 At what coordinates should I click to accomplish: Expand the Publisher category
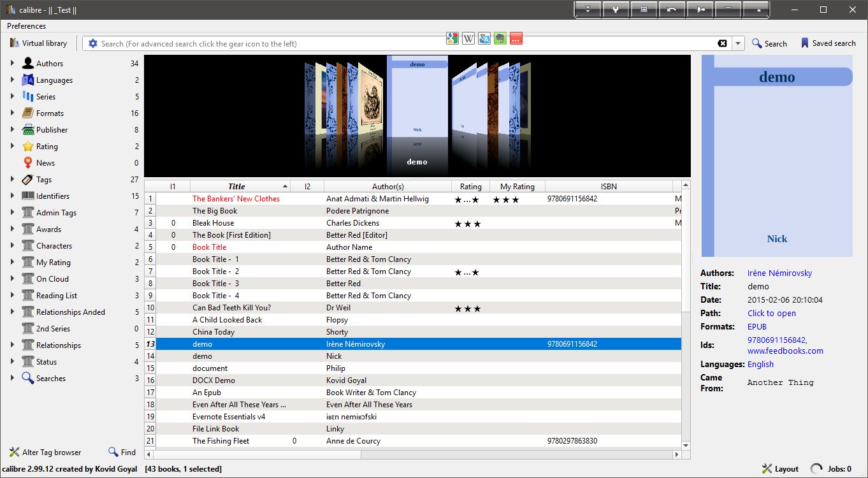tap(12, 129)
